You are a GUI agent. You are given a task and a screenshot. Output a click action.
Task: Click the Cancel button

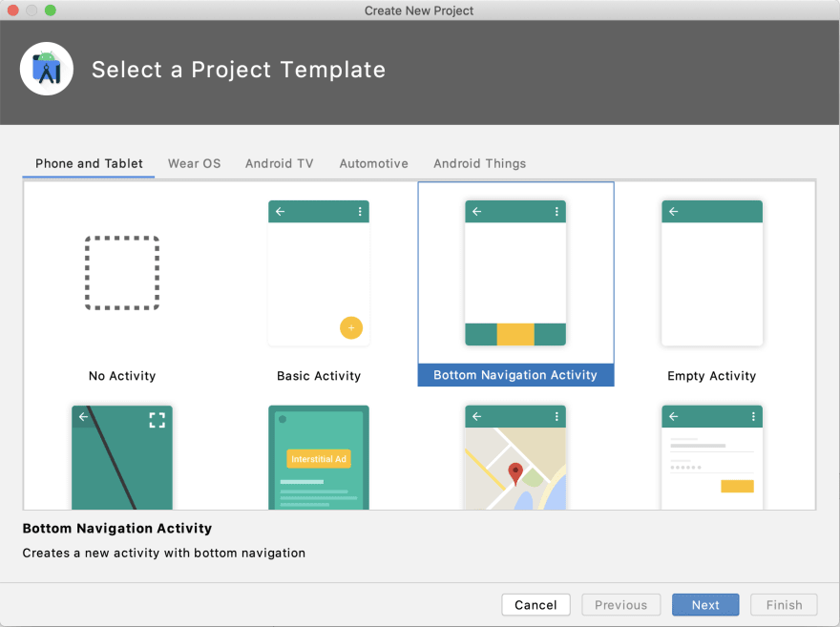(535, 605)
